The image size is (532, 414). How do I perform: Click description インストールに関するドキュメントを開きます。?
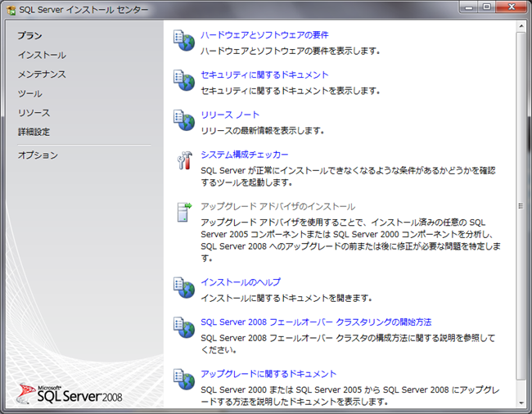(286, 298)
